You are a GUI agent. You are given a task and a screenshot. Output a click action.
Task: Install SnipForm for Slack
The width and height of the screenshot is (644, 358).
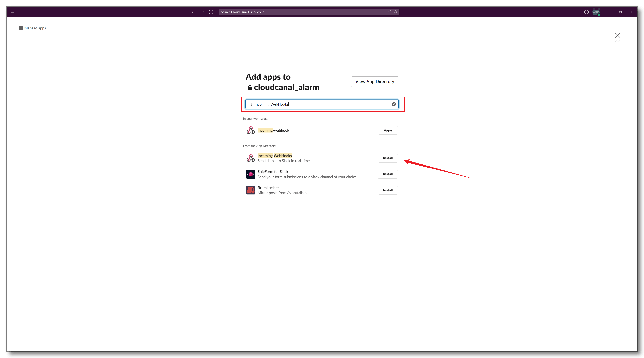388,174
